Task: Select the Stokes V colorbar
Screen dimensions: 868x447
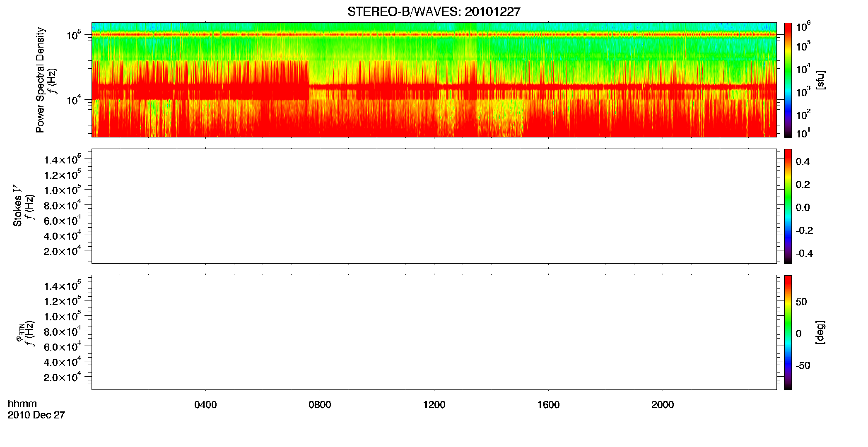Action: pos(788,206)
